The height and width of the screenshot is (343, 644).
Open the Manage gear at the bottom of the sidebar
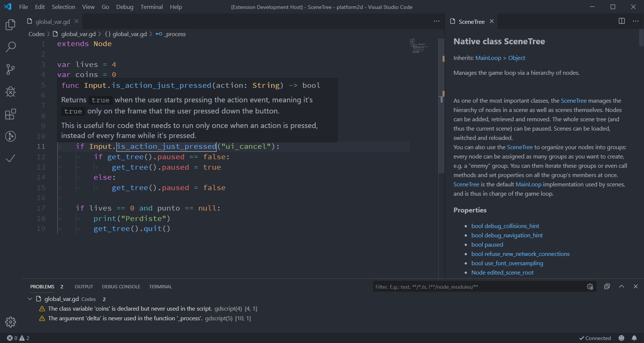click(10, 322)
